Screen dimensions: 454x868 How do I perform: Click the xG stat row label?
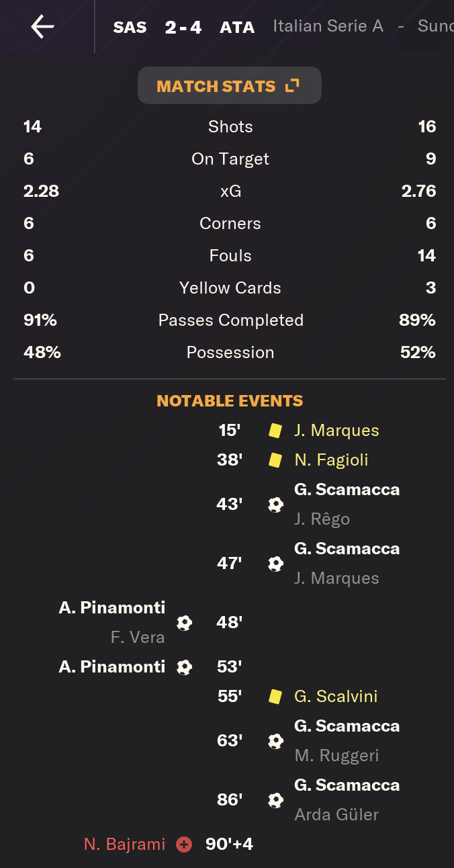(230, 191)
